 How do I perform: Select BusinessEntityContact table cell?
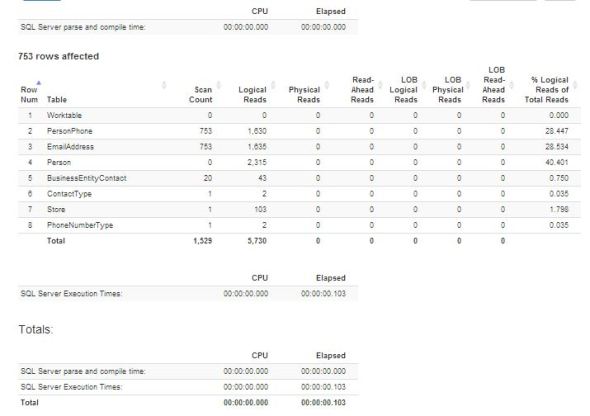[87, 178]
